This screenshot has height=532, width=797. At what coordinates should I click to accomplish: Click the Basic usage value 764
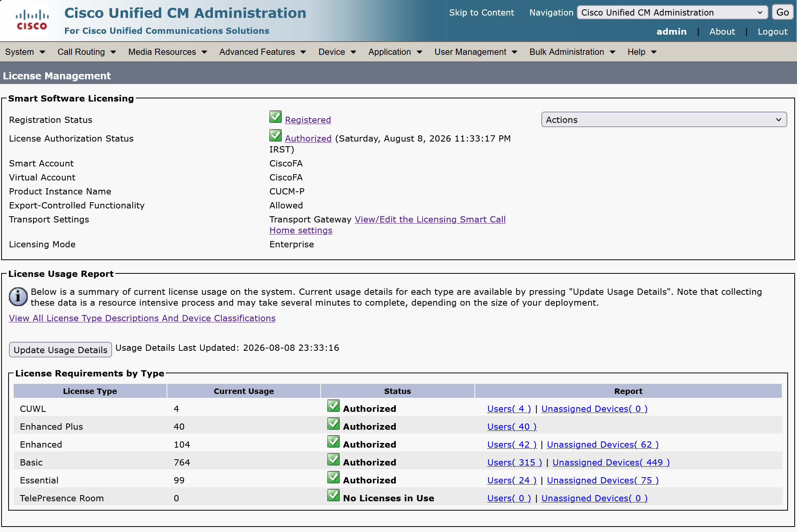pos(182,463)
